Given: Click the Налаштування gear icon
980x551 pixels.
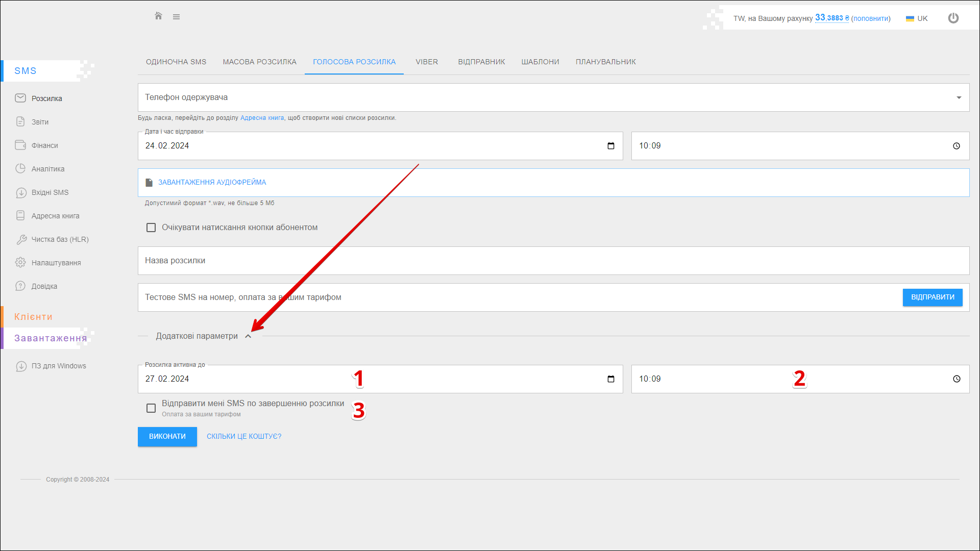Looking at the screenshot, I should tap(20, 263).
